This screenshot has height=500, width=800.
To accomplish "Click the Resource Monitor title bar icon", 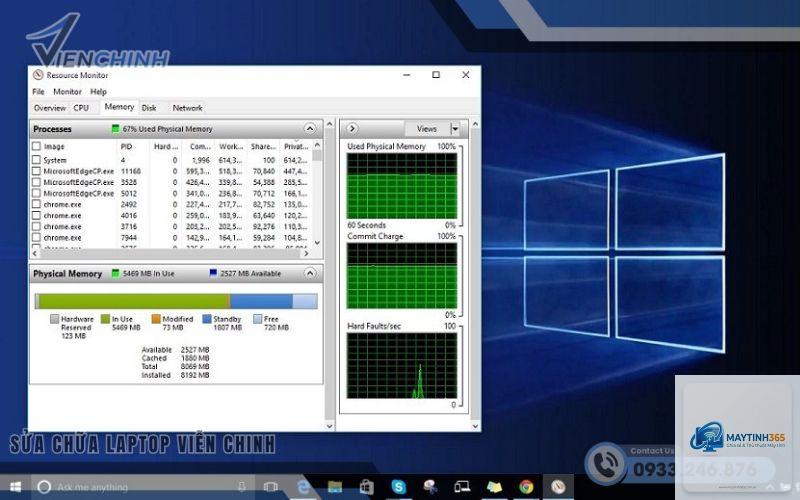I will coord(38,75).
